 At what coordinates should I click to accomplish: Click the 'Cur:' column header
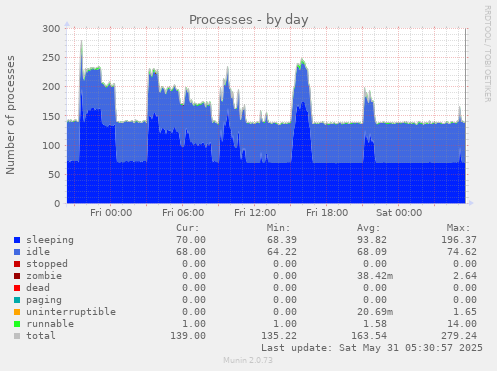coord(188,228)
